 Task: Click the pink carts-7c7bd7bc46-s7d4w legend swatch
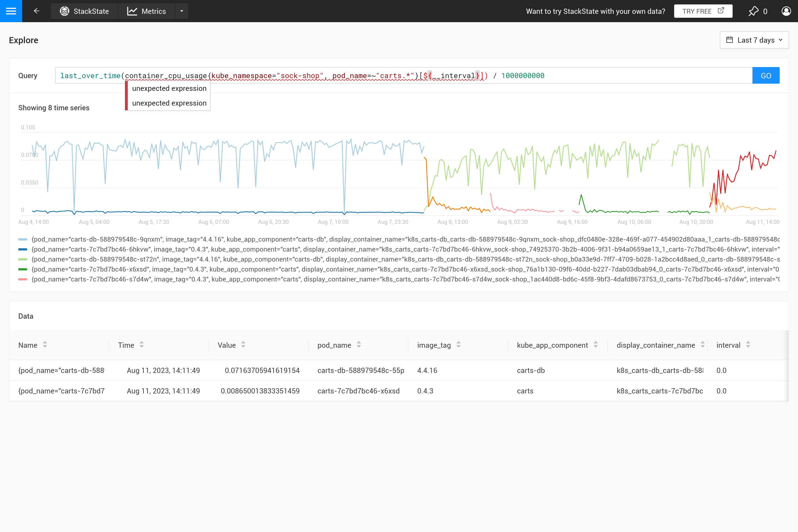click(23, 279)
